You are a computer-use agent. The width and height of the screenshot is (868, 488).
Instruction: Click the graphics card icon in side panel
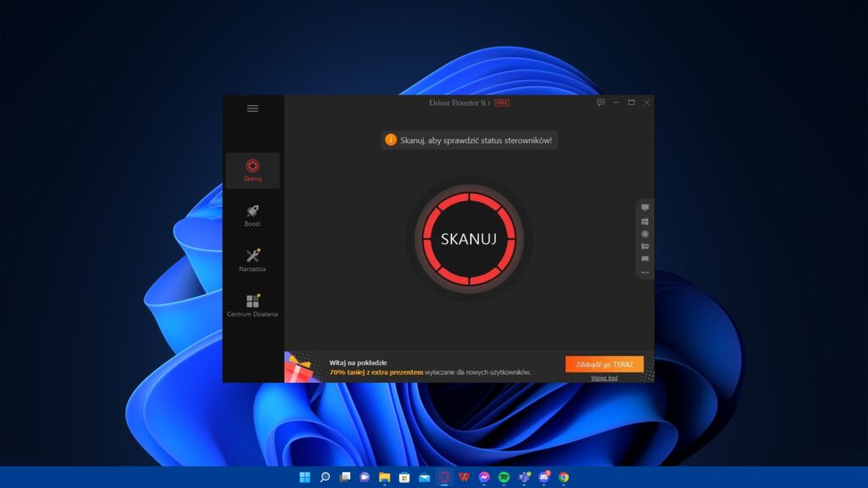point(645,247)
